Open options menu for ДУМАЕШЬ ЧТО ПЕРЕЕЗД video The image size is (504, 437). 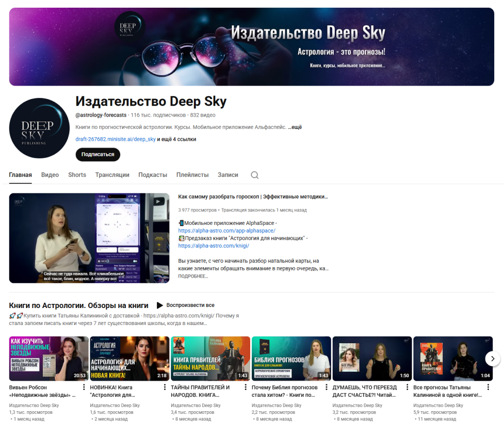407,387
